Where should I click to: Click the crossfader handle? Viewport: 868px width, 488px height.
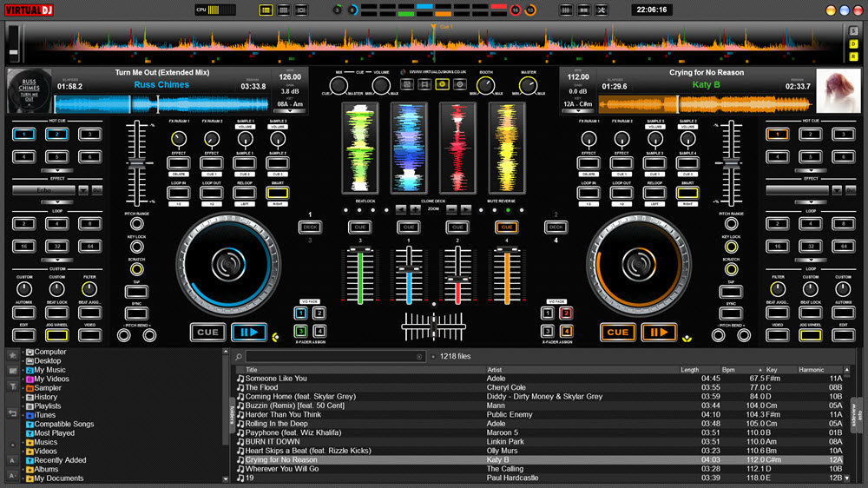pyautogui.click(x=433, y=326)
